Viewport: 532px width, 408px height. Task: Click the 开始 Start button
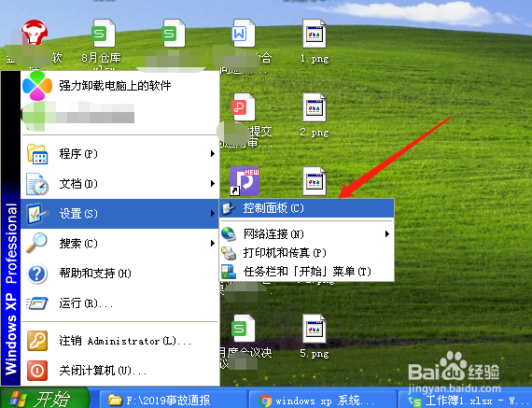pyautogui.click(x=44, y=398)
